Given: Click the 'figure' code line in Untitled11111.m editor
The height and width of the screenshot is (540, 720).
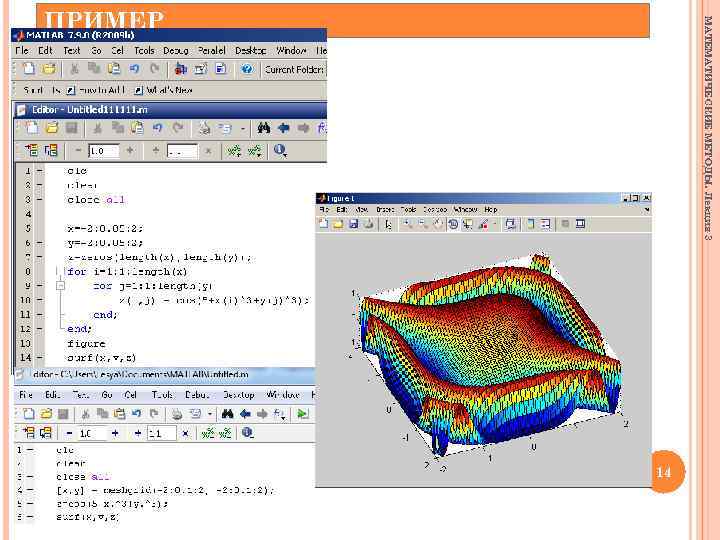Looking at the screenshot, I should (x=86, y=343).
